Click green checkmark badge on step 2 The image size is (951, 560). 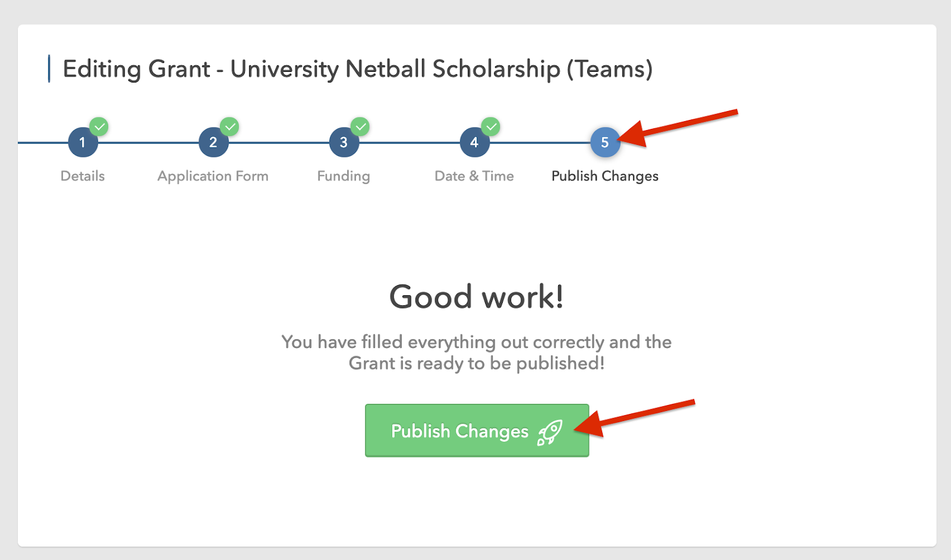[229, 126]
